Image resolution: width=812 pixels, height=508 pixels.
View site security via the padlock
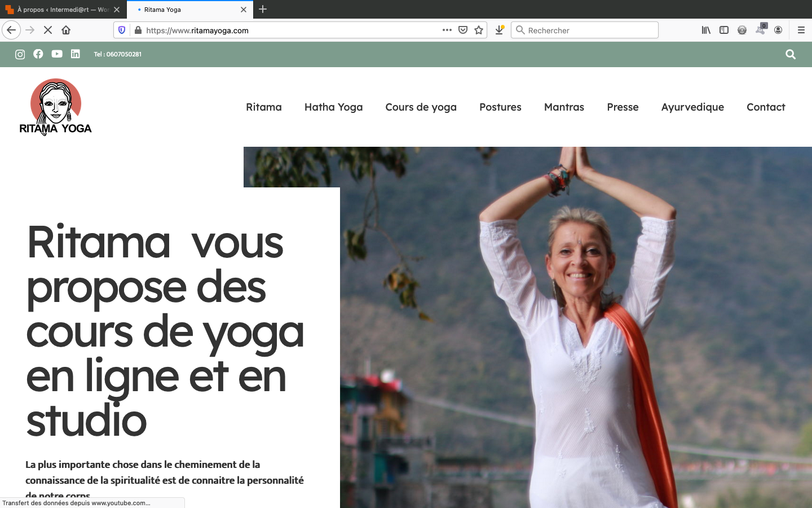[137, 30]
